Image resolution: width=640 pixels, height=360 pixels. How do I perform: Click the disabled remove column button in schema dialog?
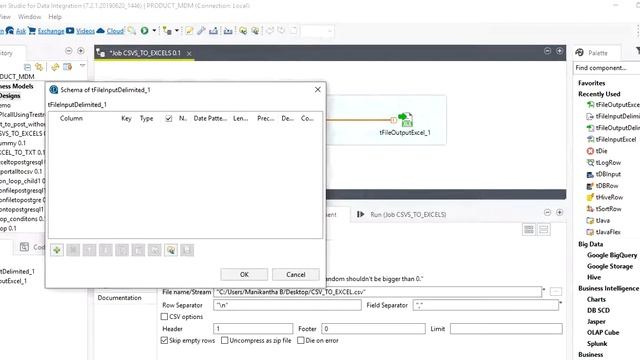pos(73,250)
